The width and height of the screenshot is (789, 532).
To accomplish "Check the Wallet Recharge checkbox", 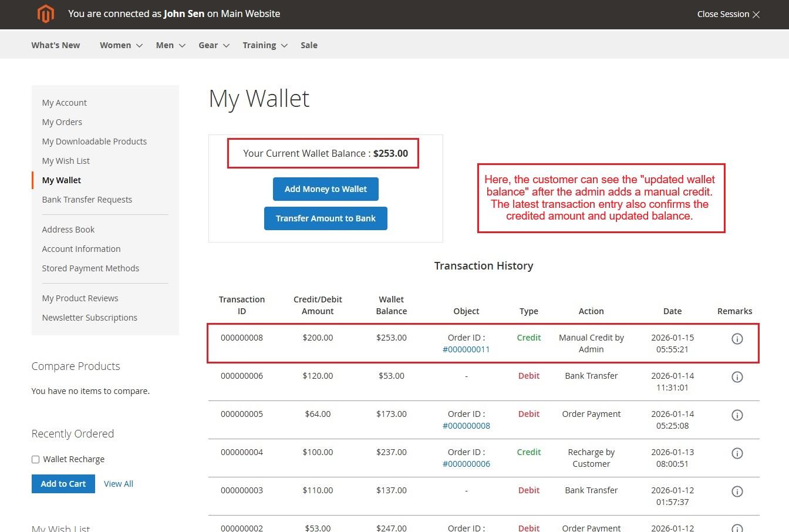I will click(36, 459).
